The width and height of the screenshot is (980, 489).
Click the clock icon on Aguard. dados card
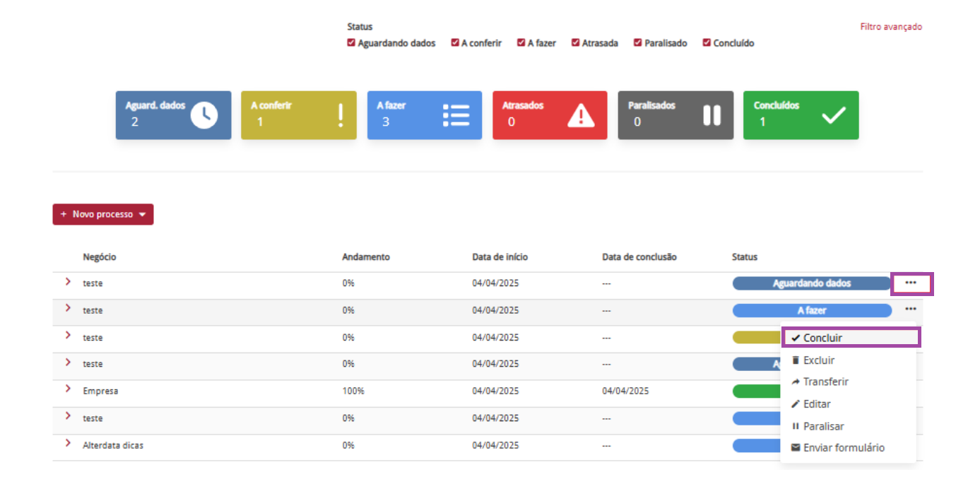tap(204, 115)
